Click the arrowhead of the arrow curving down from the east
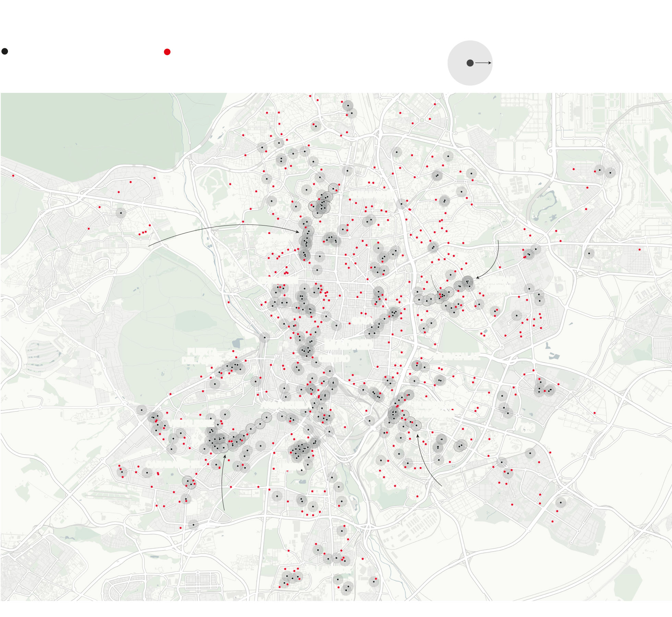This screenshot has height=617, width=672. coord(477,278)
